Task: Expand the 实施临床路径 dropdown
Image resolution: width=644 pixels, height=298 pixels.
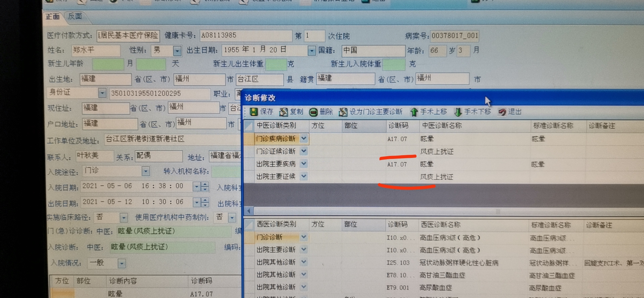Action: (x=123, y=218)
